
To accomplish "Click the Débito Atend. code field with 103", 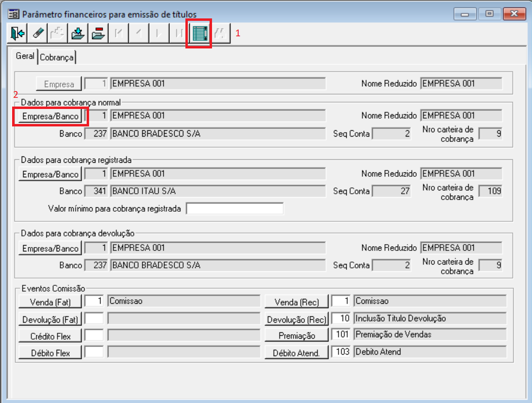I will tap(341, 351).
